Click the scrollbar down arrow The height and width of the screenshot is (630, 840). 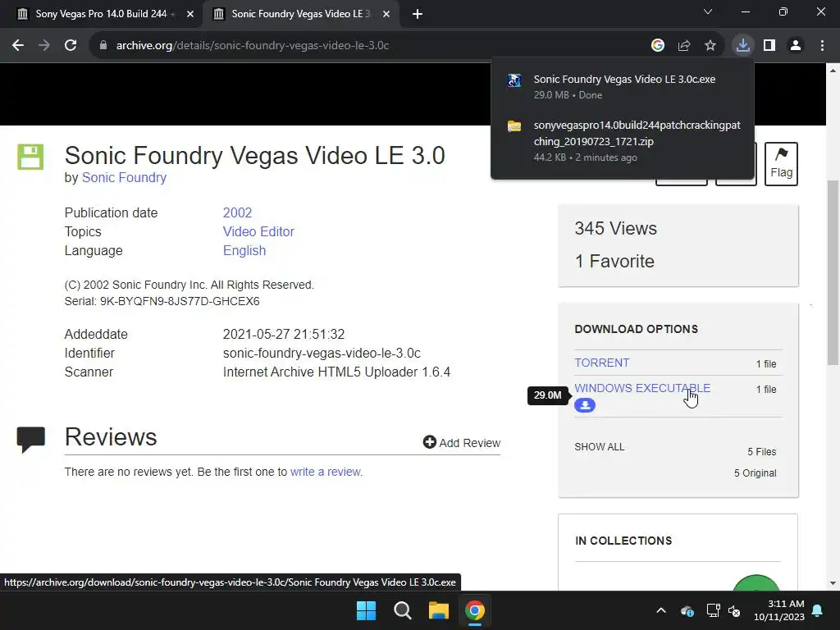pyautogui.click(x=833, y=583)
